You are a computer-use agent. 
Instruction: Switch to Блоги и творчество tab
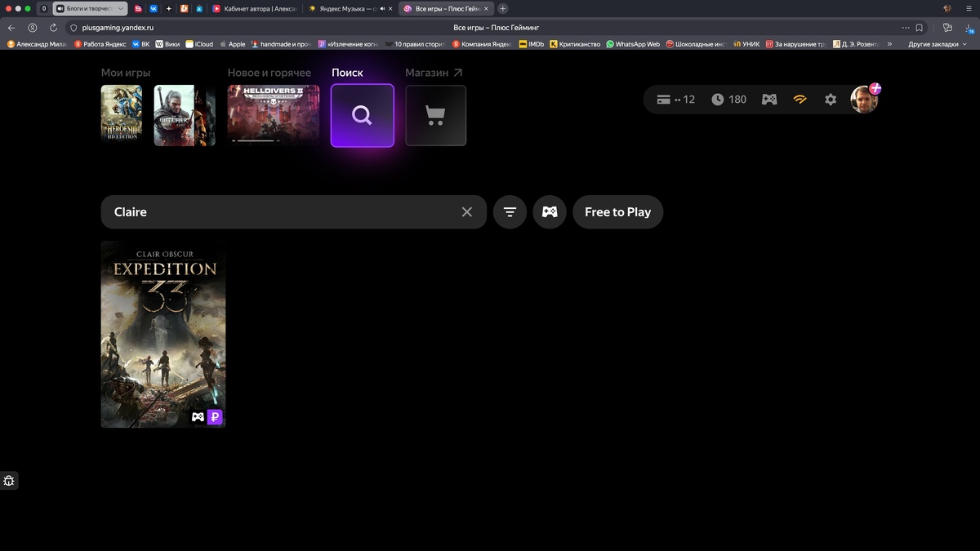click(91, 8)
